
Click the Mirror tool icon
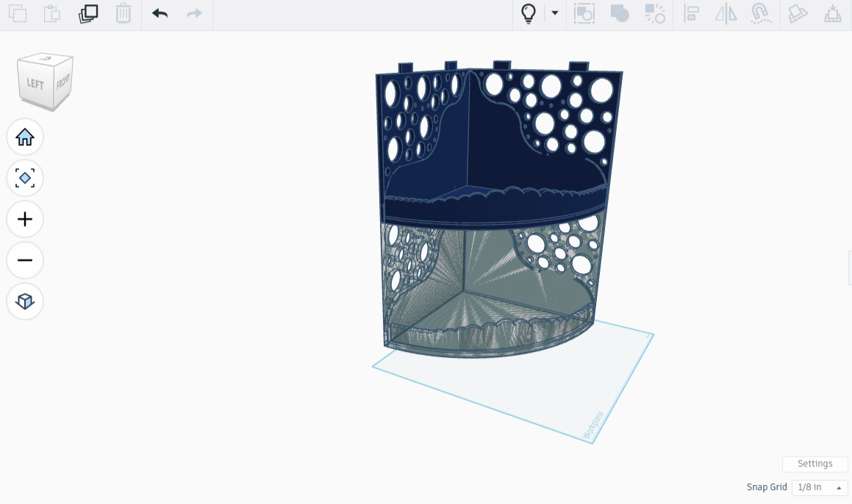(x=726, y=13)
